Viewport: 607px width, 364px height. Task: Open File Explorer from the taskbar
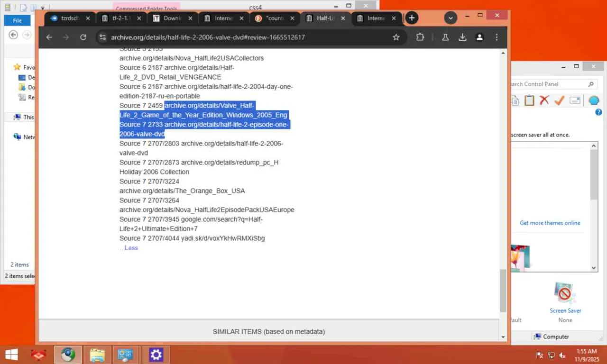coord(97,355)
